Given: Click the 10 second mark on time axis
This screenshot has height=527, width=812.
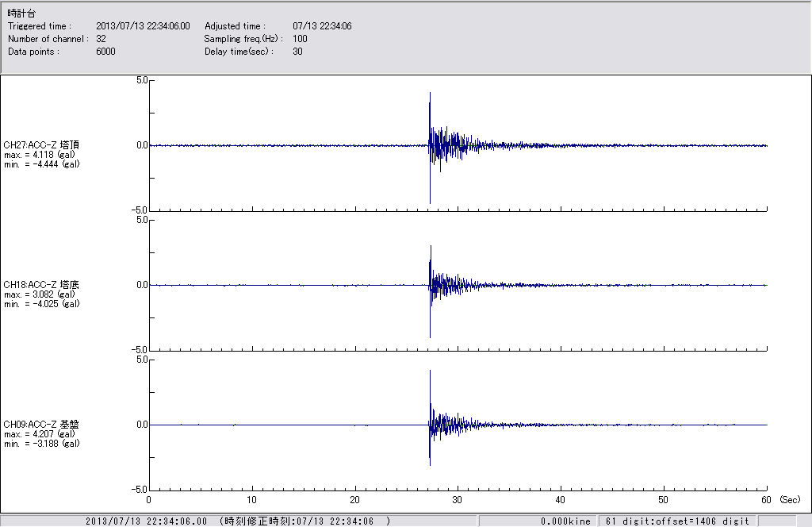Looking at the screenshot, I should 251,500.
